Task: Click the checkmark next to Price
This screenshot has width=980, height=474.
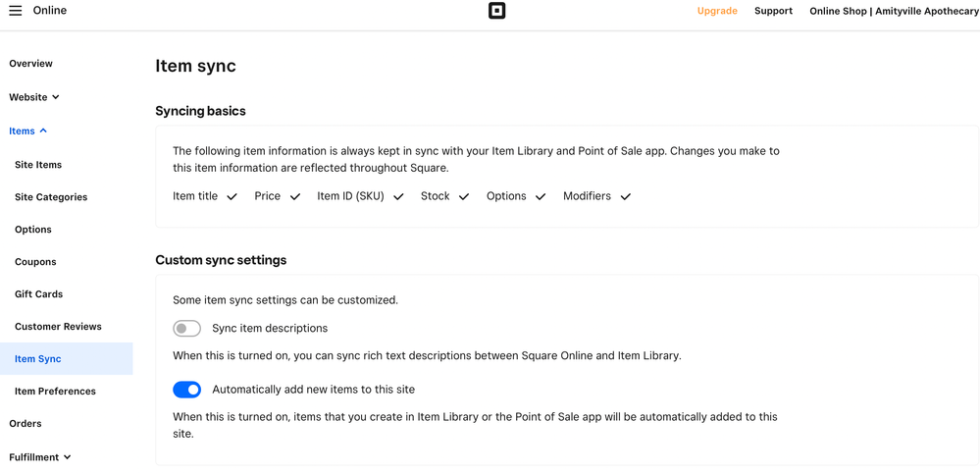Action: 295,197
